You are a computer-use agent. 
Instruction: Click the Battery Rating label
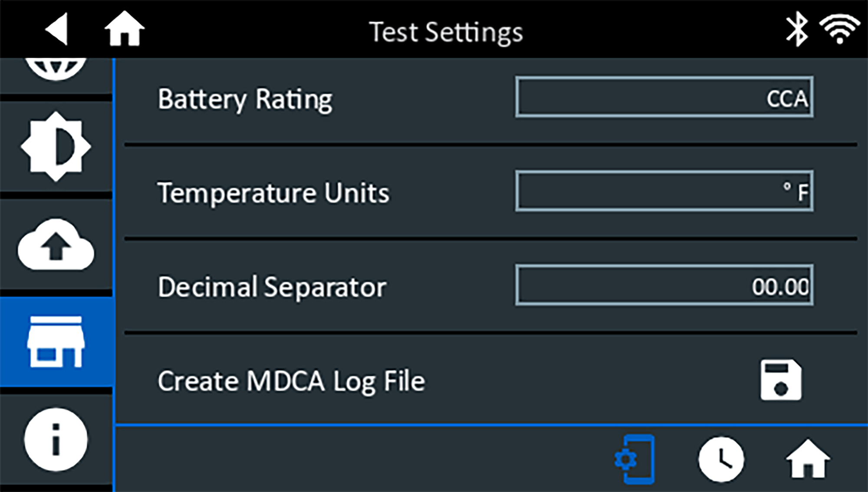[x=245, y=99]
